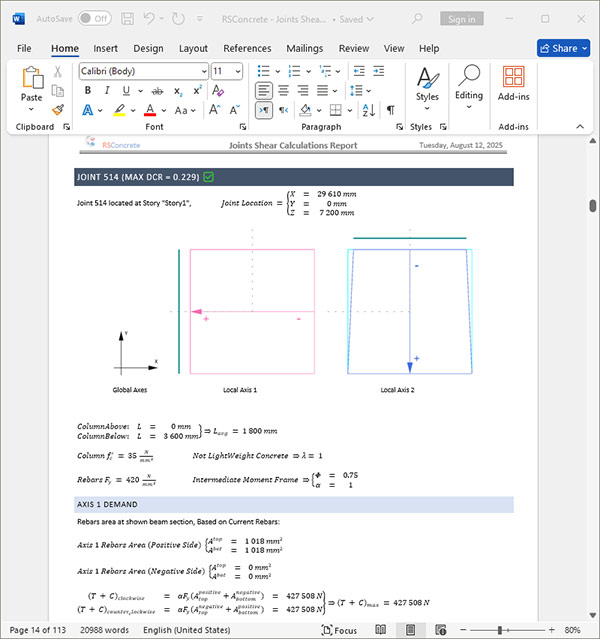Click the Save icon in title bar
The height and width of the screenshot is (639, 600).
[x=128, y=19]
